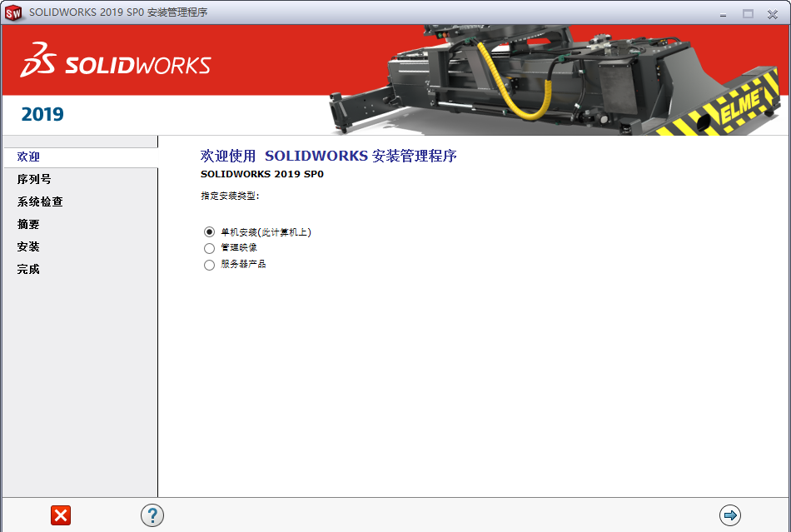Minimize the installer window
This screenshot has width=791, height=532.
pos(723,15)
